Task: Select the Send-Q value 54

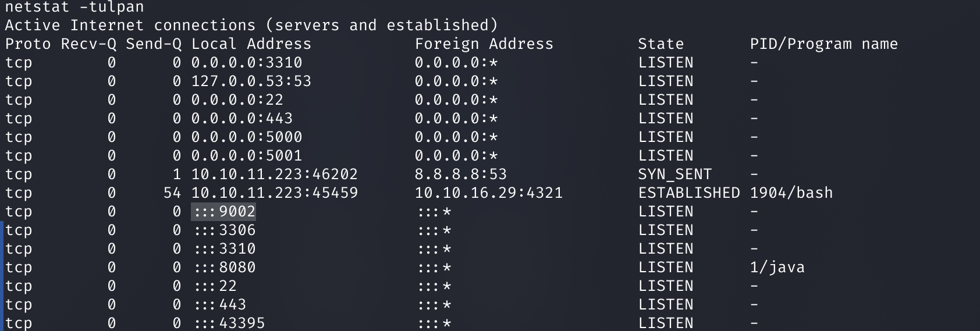Action: click(172, 193)
